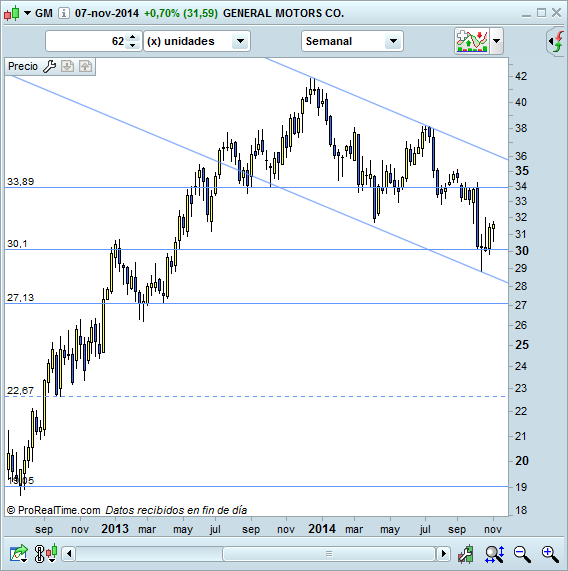Click the drawing tools wrench chart icon
This screenshot has width=568, height=571.
466,554
